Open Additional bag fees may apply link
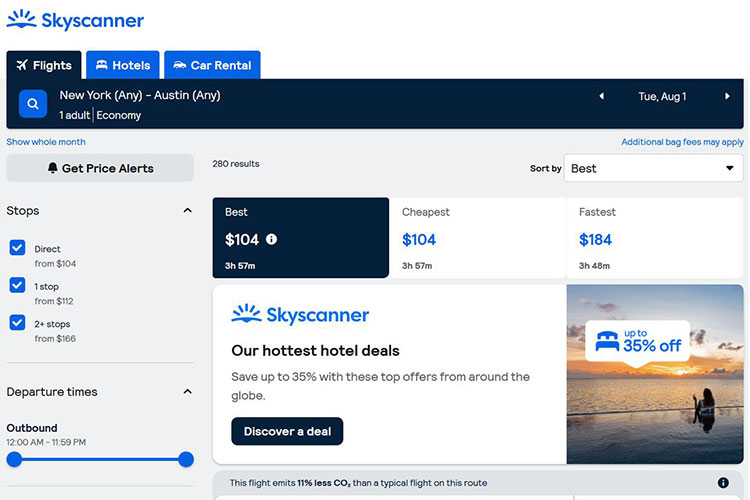The height and width of the screenshot is (500, 750). pos(682,142)
